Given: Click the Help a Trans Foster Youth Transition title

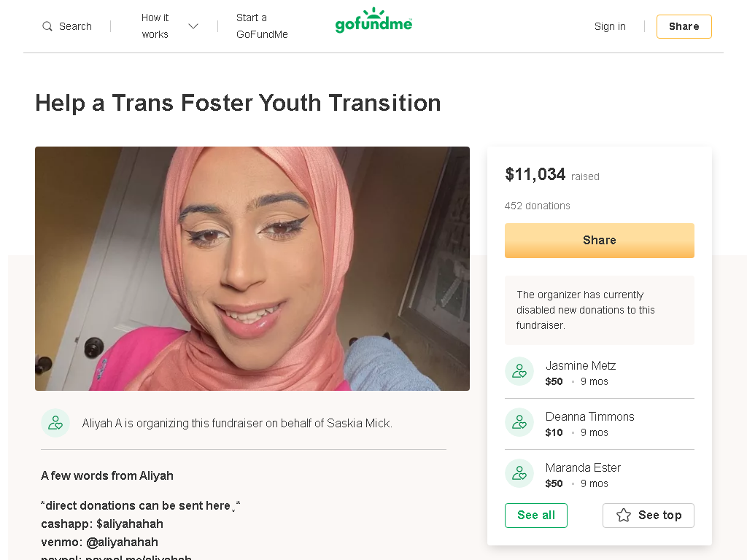Looking at the screenshot, I should (239, 103).
